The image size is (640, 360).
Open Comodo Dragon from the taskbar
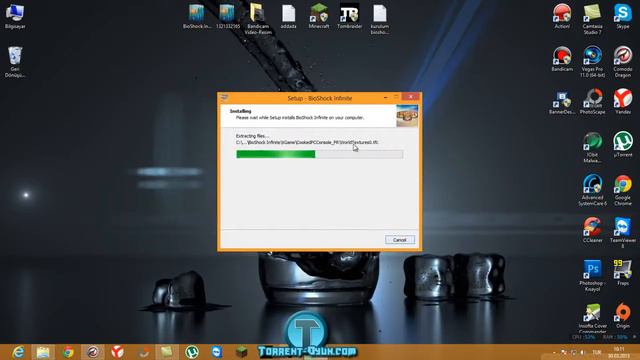pyautogui.click(x=93, y=352)
